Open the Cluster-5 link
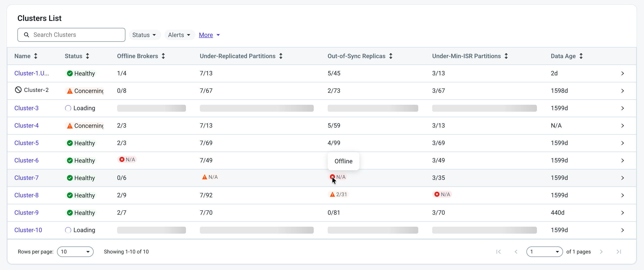644x270 pixels. click(x=27, y=143)
